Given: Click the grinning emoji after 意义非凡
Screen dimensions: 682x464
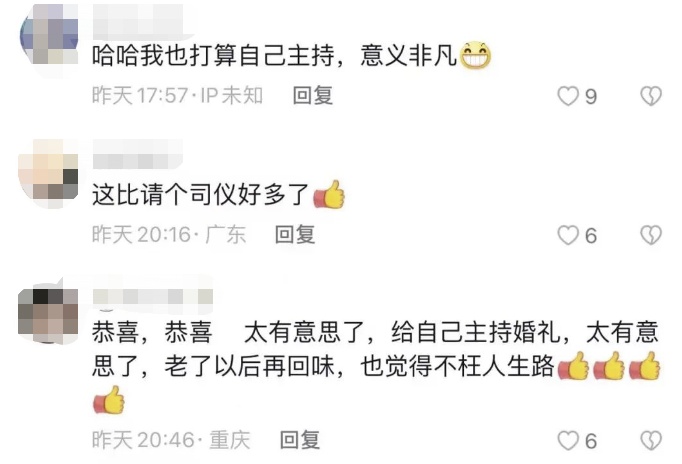Looking at the screenshot, I should click(475, 56).
